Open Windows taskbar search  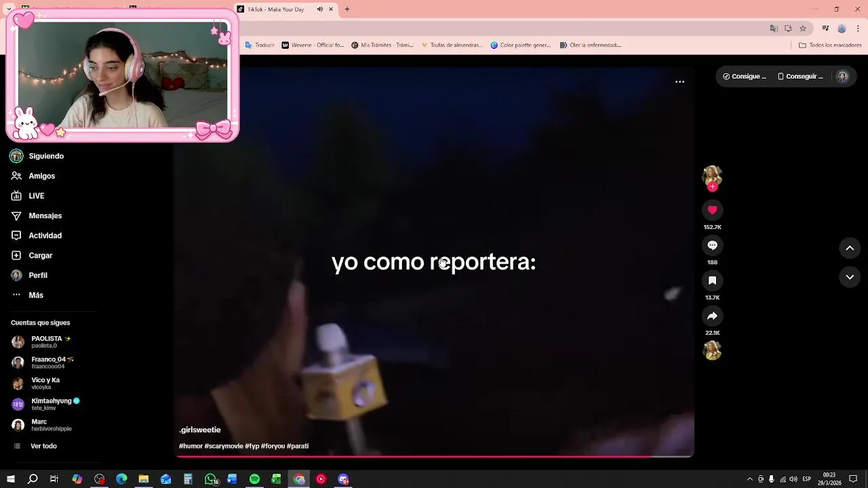33,479
